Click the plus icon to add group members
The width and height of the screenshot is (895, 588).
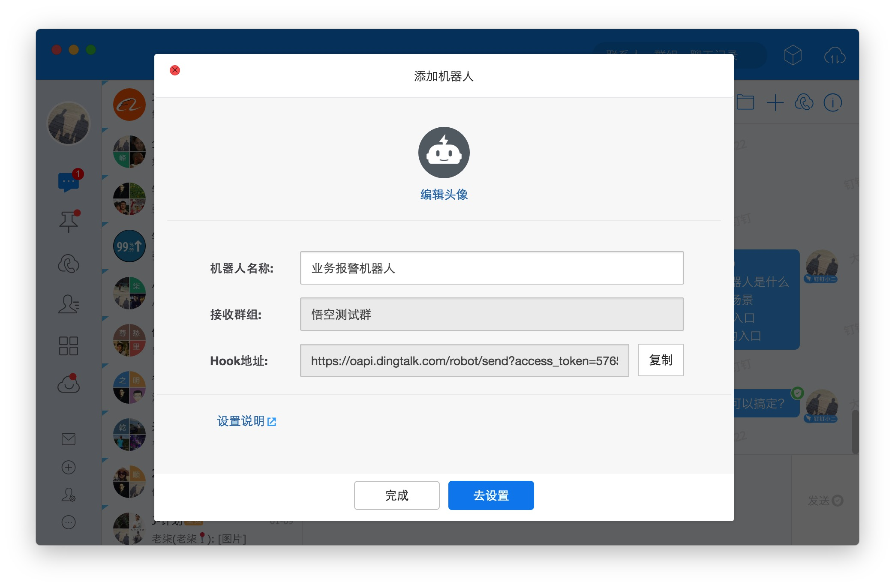pos(775,102)
